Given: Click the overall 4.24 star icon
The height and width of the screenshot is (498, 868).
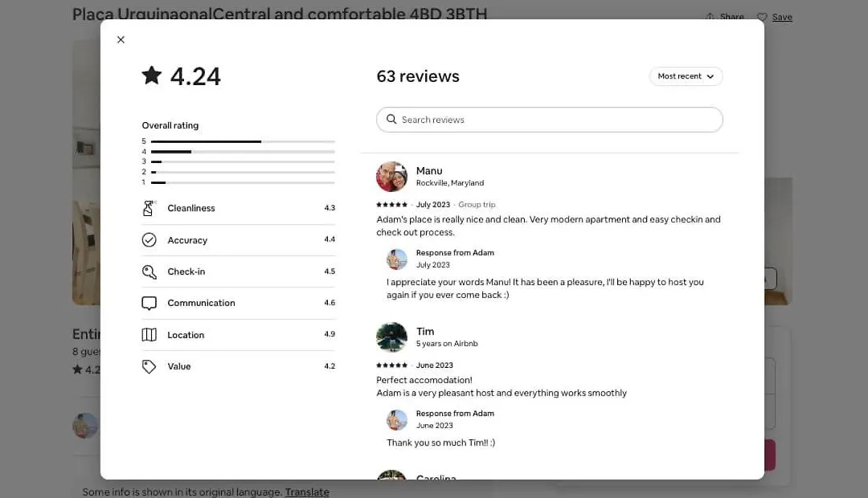Looking at the screenshot, I should [152, 76].
